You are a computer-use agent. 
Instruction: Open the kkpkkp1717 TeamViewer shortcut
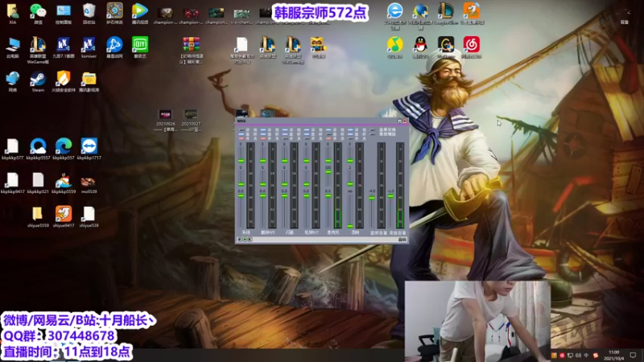89,149
